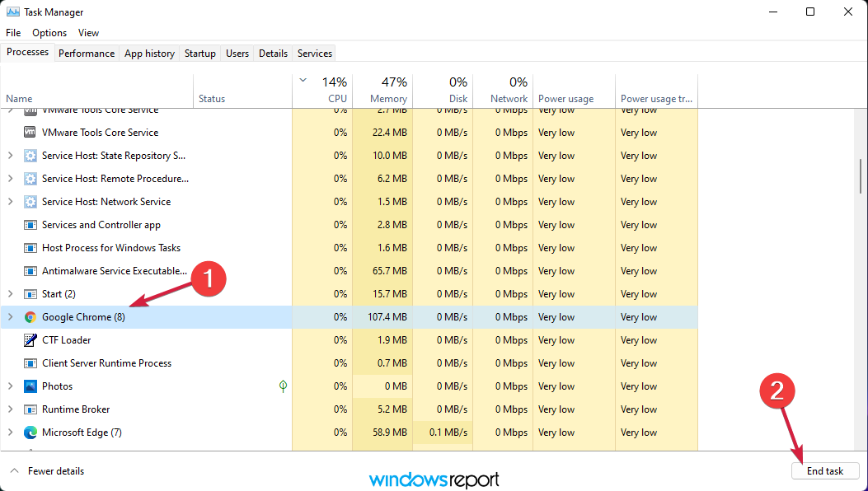The image size is (868, 491).
Task: Collapse view with Fewer details
Action: point(48,471)
